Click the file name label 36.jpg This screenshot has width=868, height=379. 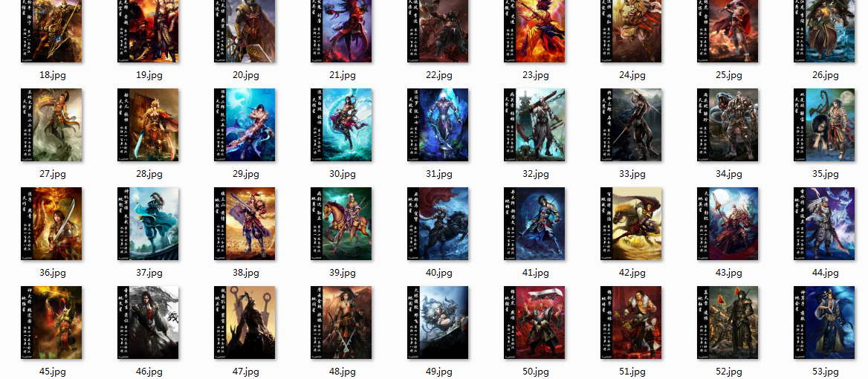53,273
